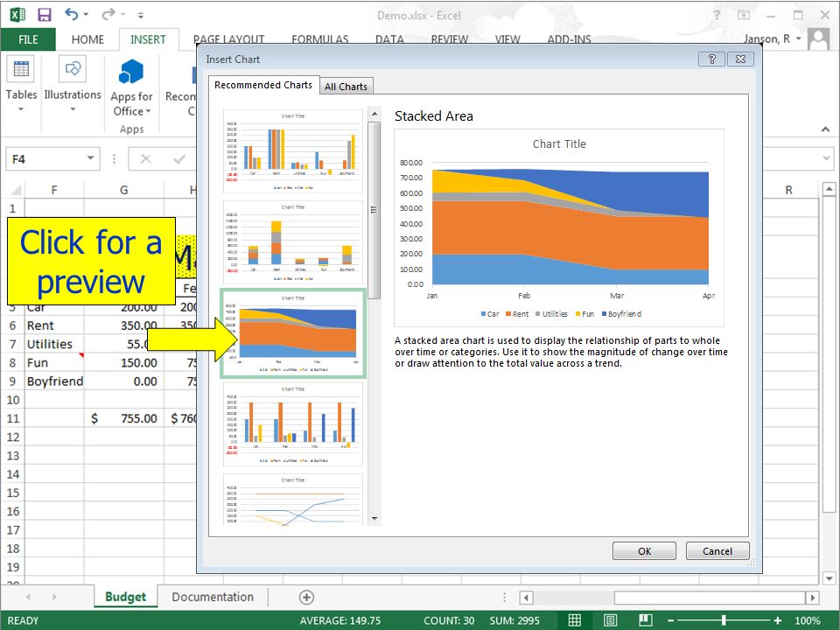Switch to the HOME ribbon tab
This screenshot has width=840, height=630.
point(87,39)
